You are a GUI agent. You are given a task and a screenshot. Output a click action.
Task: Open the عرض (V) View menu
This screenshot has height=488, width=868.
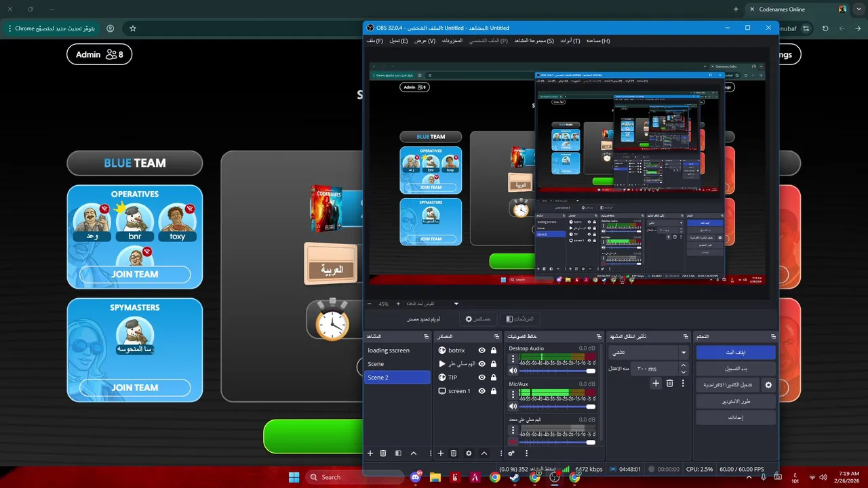pos(425,41)
